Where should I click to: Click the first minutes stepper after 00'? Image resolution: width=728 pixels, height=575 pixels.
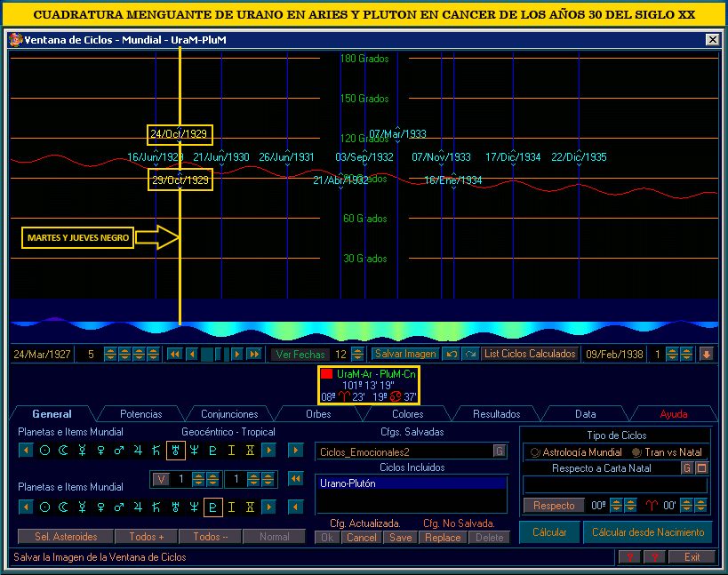coord(686,505)
